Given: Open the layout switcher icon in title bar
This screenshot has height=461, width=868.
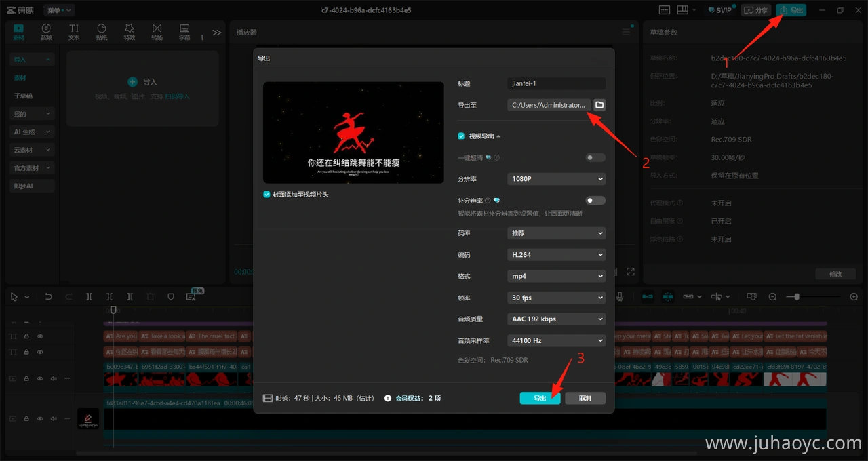Looking at the screenshot, I should click(684, 10).
